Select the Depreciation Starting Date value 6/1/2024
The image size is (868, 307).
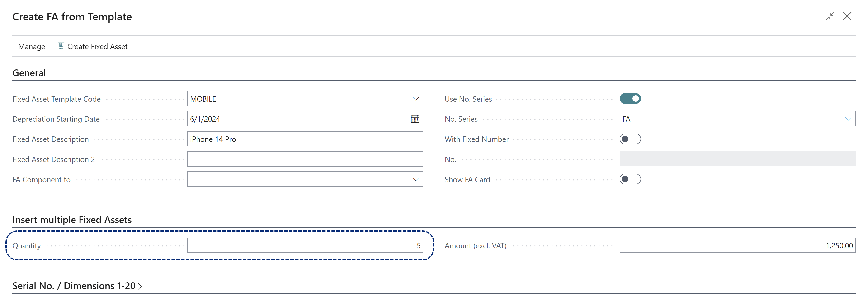[x=286, y=119]
